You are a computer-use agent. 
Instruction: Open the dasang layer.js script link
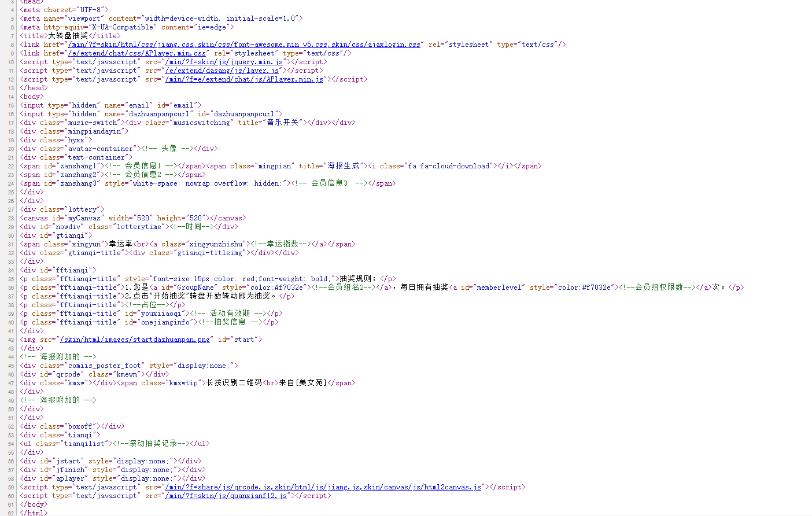222,71
